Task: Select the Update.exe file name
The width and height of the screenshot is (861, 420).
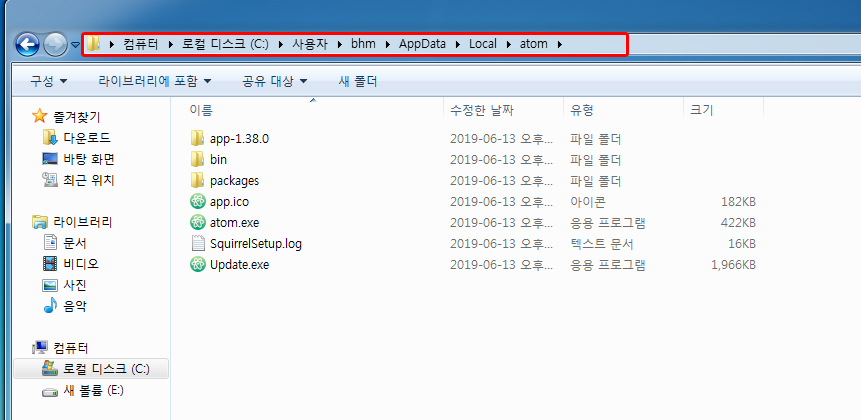Action: click(239, 265)
